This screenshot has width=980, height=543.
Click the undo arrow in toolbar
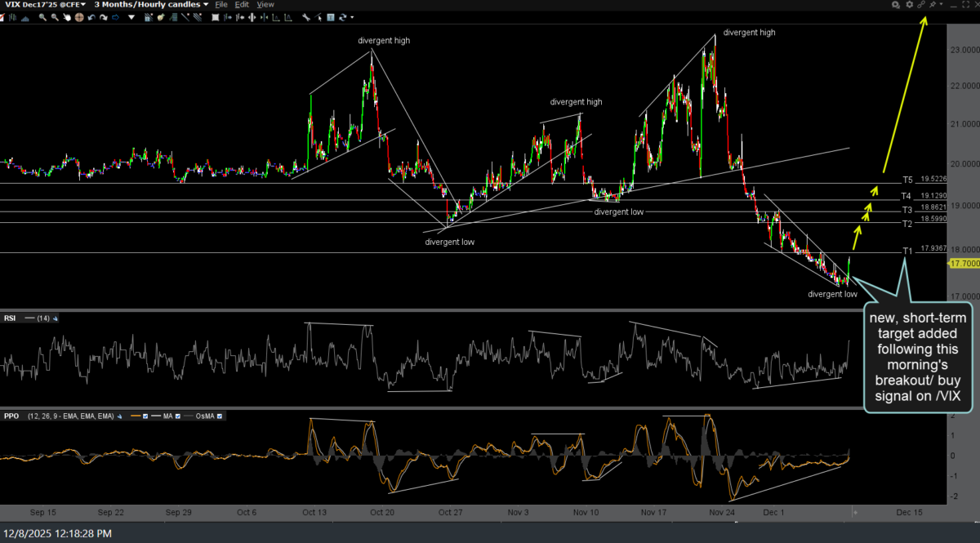tap(91, 17)
